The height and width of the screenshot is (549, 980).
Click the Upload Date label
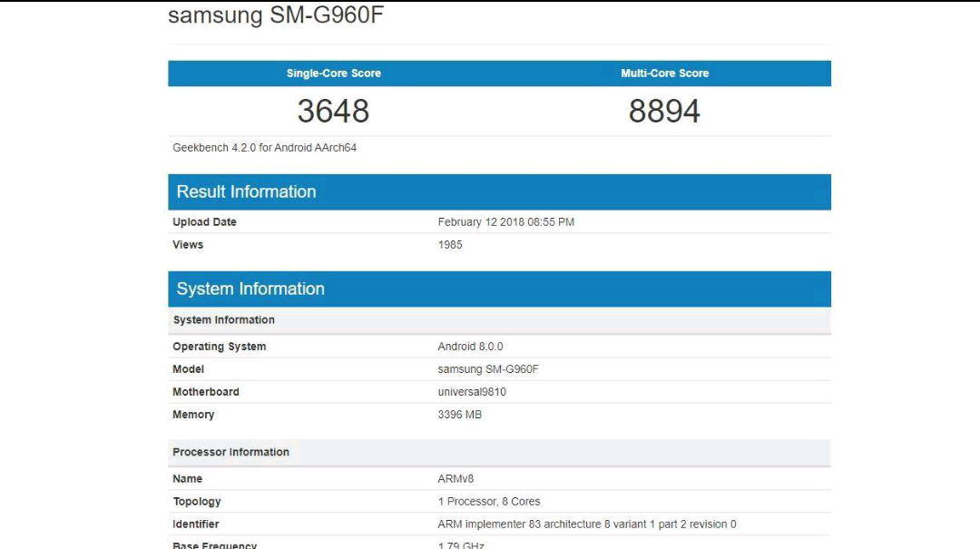pyautogui.click(x=204, y=222)
